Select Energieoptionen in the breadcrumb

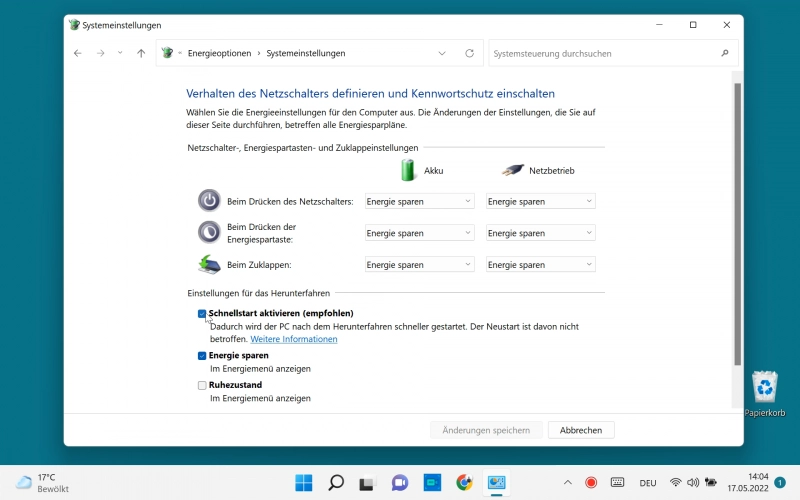click(219, 53)
